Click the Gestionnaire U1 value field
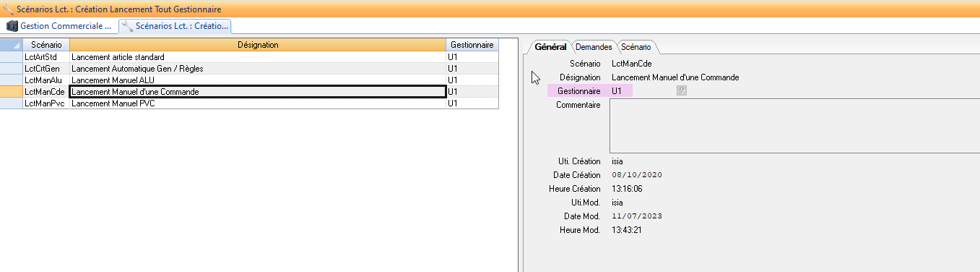Viewport: 980px width, 272px height. click(x=620, y=91)
